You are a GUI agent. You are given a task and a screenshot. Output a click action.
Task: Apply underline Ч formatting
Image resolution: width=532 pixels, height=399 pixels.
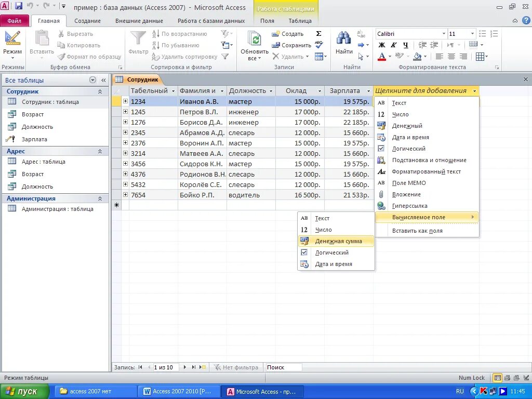(405, 45)
